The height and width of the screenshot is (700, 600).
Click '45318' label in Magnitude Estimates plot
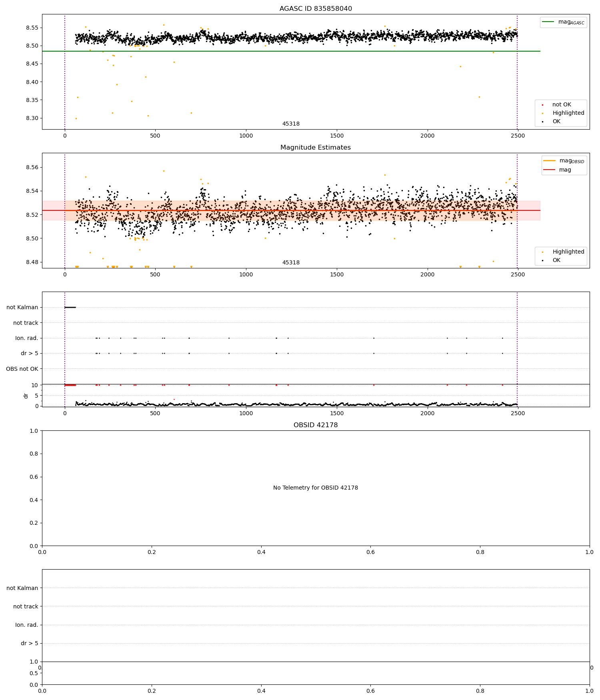[x=291, y=263]
